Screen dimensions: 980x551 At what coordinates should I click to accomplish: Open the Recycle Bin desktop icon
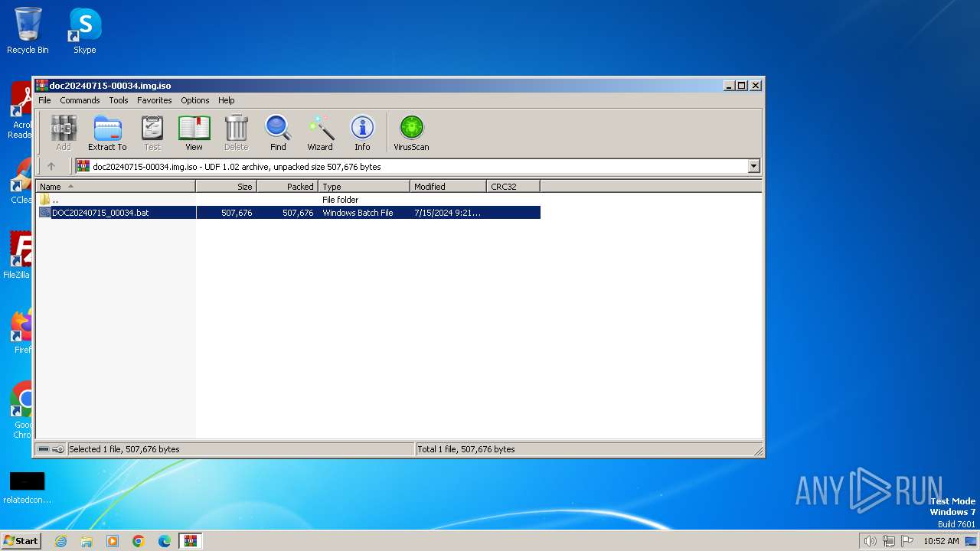[28, 31]
